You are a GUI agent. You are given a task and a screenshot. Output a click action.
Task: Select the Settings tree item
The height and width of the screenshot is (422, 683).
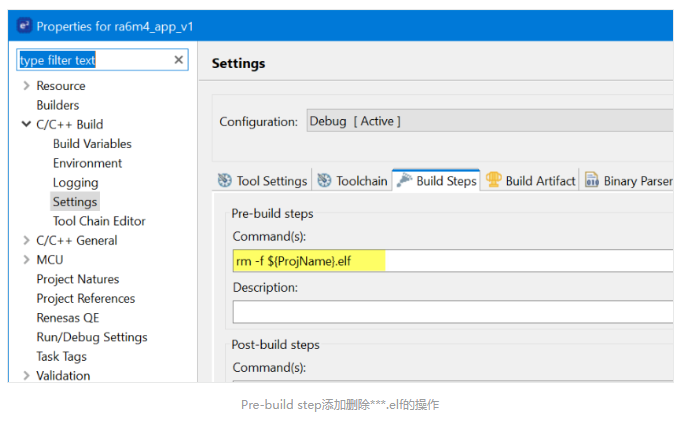[x=75, y=202]
